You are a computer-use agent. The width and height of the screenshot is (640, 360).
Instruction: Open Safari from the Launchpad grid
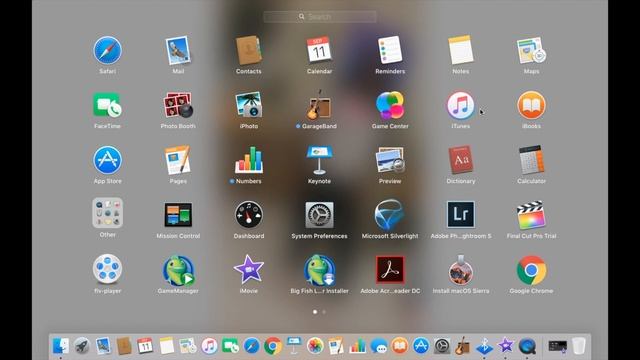[x=107, y=51]
